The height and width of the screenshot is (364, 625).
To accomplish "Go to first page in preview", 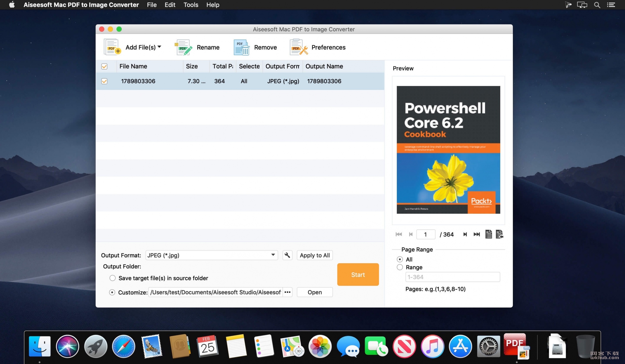I will coord(399,234).
